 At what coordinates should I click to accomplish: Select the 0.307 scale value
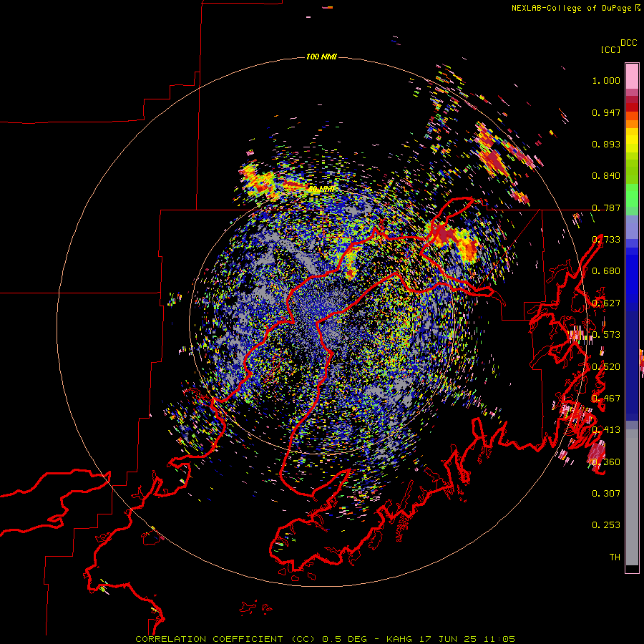606,494
